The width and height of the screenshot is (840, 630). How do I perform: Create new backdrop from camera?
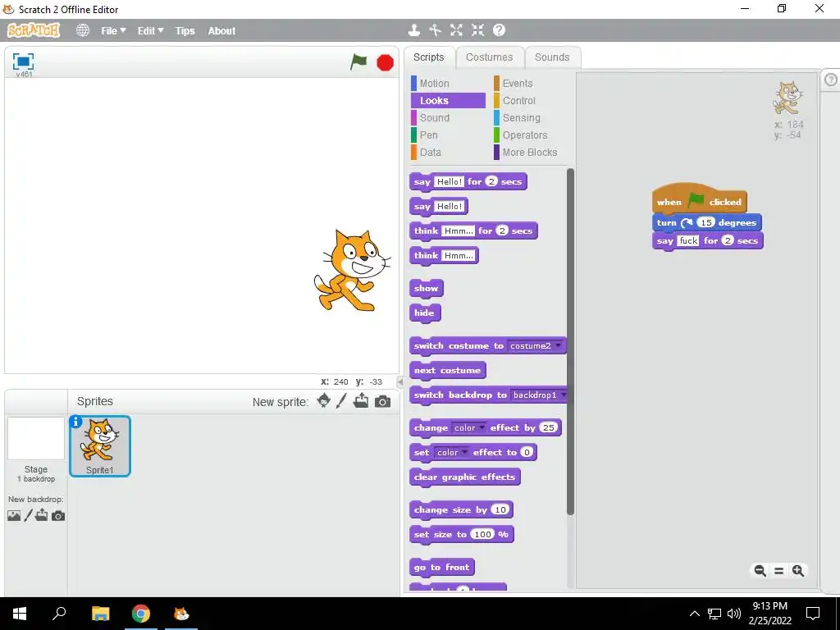(58, 516)
